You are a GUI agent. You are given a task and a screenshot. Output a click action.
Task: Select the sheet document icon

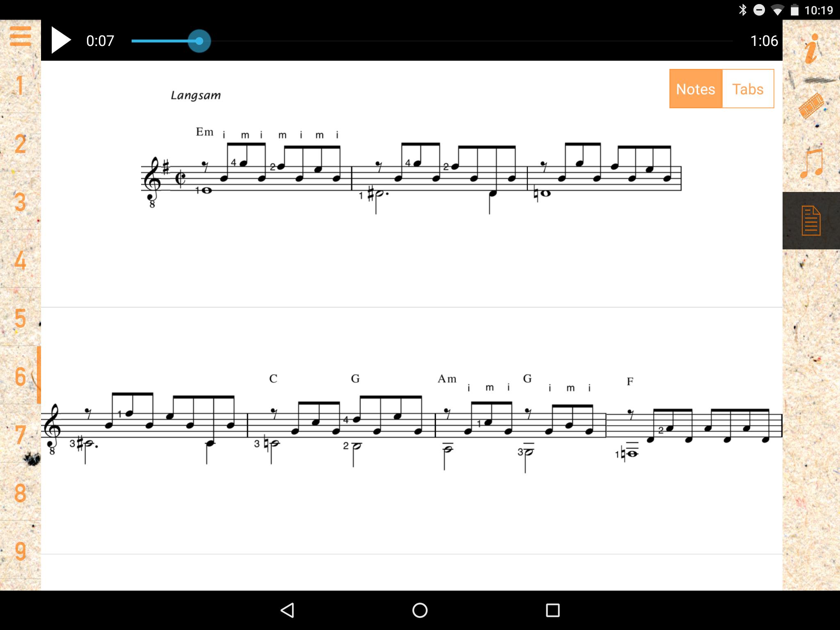point(811,221)
